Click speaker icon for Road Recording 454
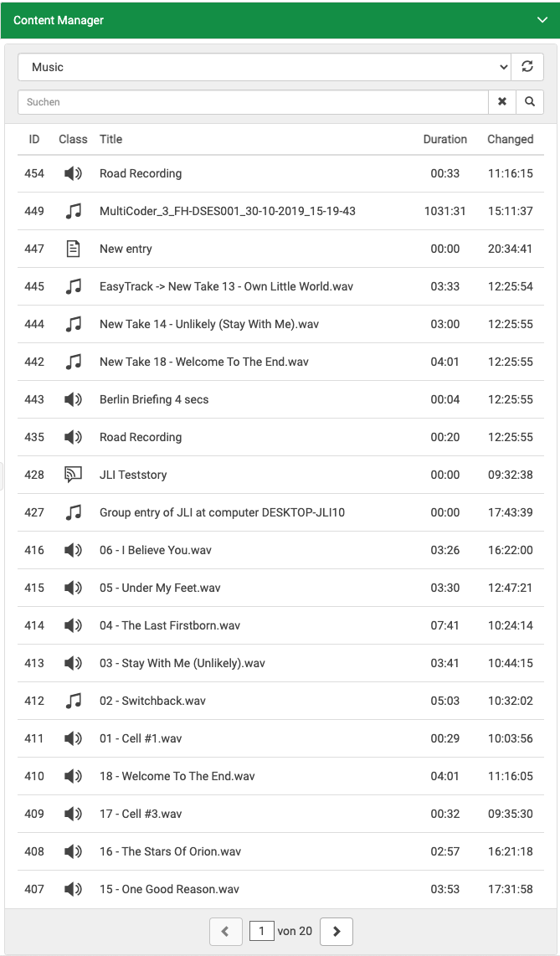 pos(74,173)
